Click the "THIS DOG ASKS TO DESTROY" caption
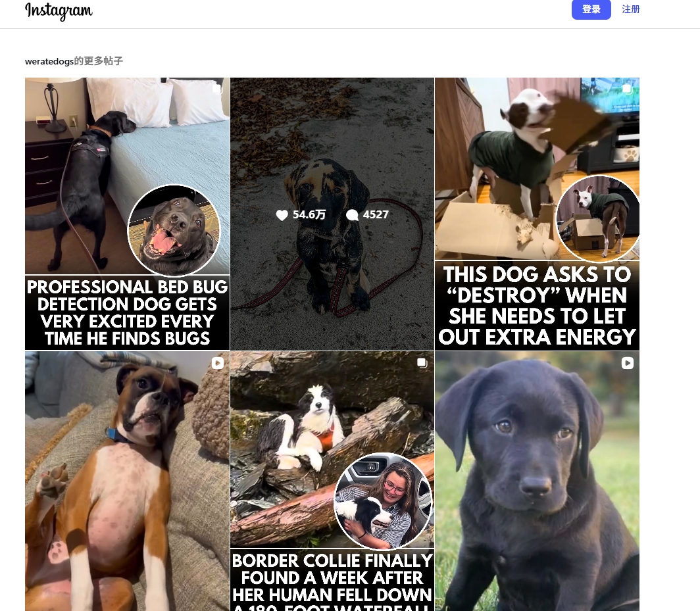 [x=537, y=306]
